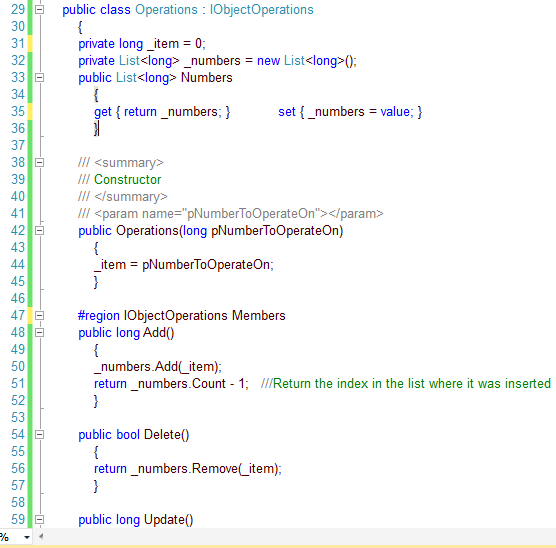Click the '<summary>' comment tag on line 38
556x548 pixels.
(129, 163)
